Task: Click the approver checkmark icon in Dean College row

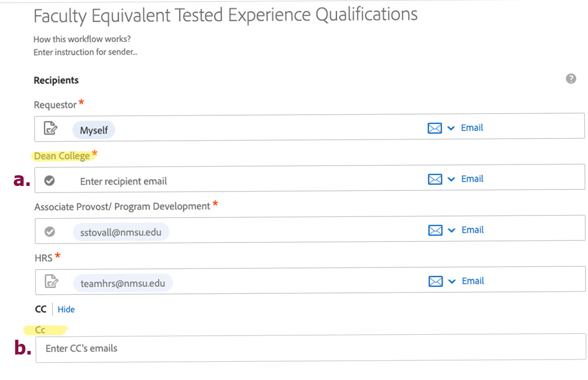Action: 49,180
